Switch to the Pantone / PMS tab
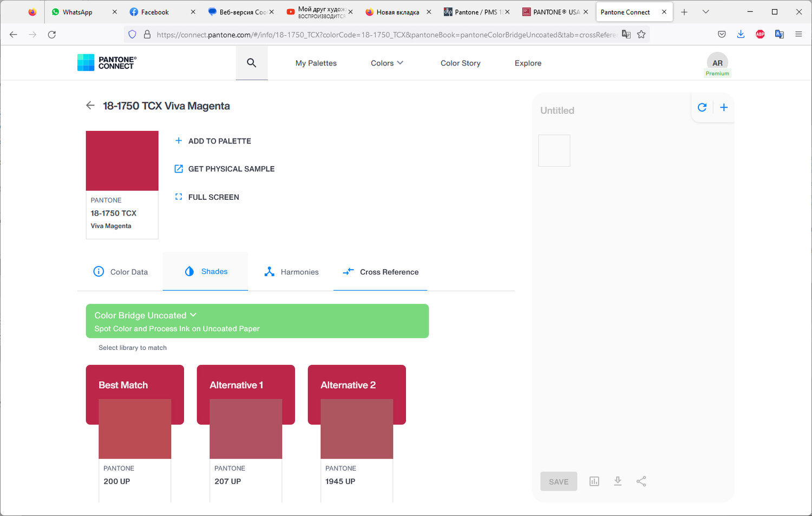The height and width of the screenshot is (516, 812). tap(476, 12)
